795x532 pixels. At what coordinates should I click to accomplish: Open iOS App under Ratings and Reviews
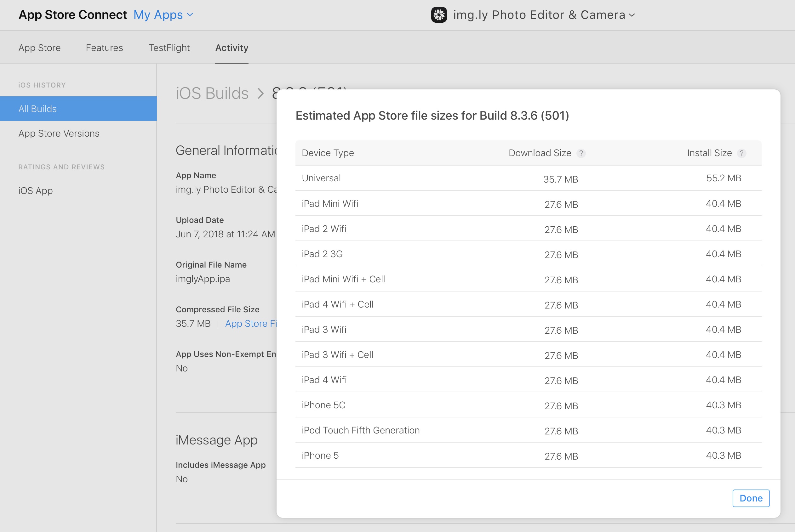tap(36, 191)
